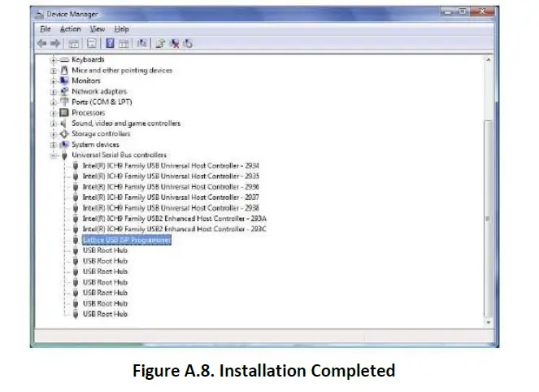This screenshot has height=392, width=539.
Task: Open the View menu
Action: tap(98, 29)
